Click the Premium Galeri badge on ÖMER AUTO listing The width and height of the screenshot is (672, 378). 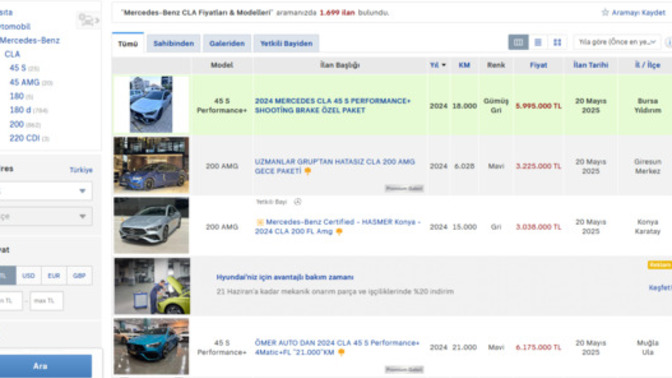coord(404,369)
